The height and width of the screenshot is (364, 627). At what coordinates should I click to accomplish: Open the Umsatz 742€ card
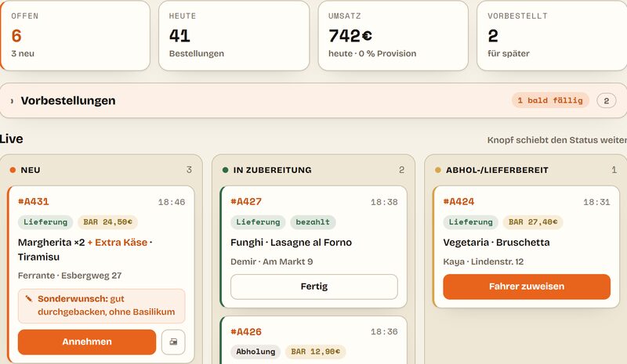[393, 35]
